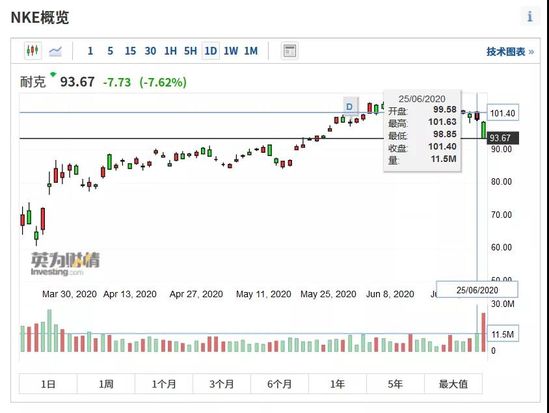Click the tall green last candlestick
Viewport: 549px width, 413px height.
[x=484, y=130]
